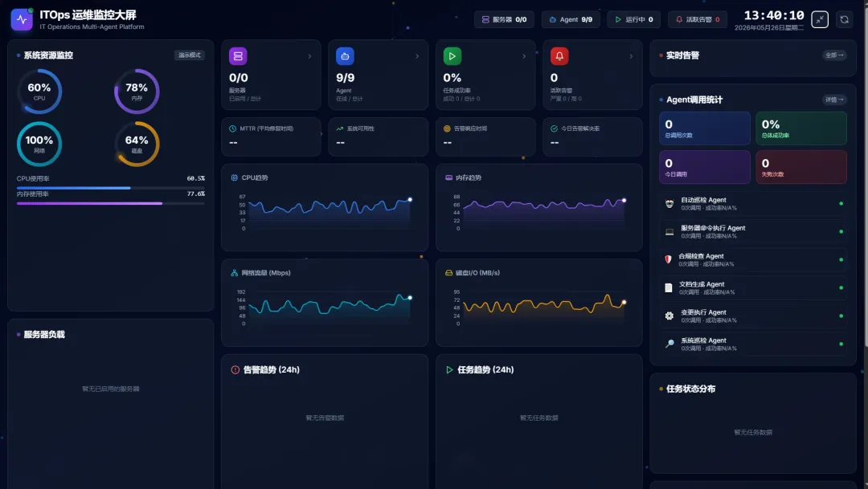Expand the 任务成功率 card chevron

[x=524, y=56]
